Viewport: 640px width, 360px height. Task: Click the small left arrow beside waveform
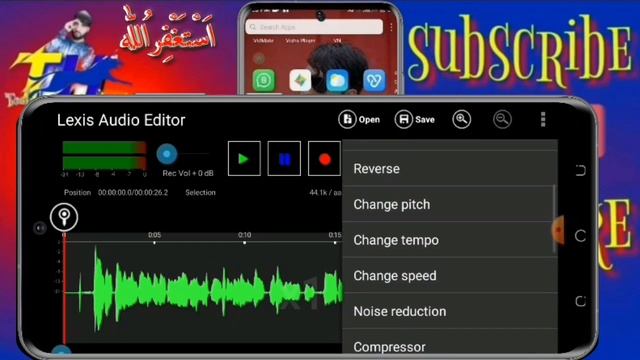40,228
